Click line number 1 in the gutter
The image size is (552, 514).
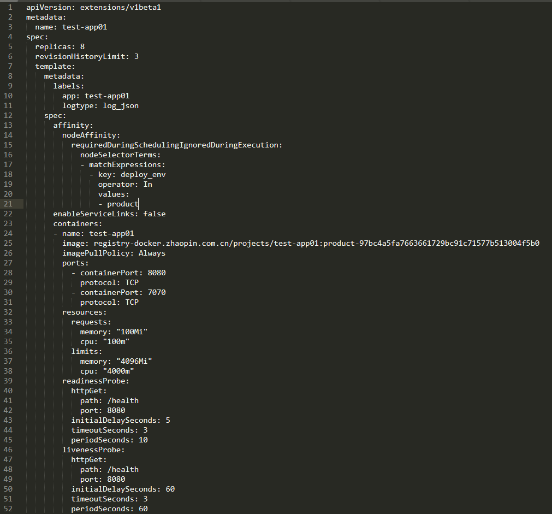click(10, 7)
